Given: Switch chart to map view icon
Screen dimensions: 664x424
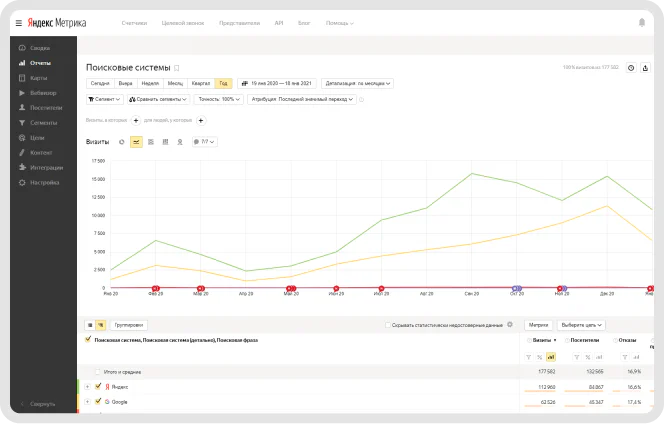Looking at the screenshot, I should tap(180, 142).
